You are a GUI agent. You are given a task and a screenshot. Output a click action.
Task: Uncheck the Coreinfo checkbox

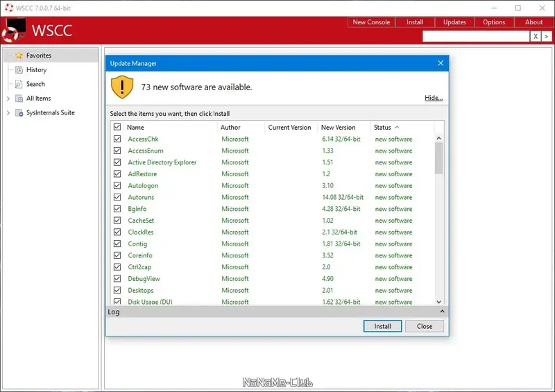click(x=117, y=255)
